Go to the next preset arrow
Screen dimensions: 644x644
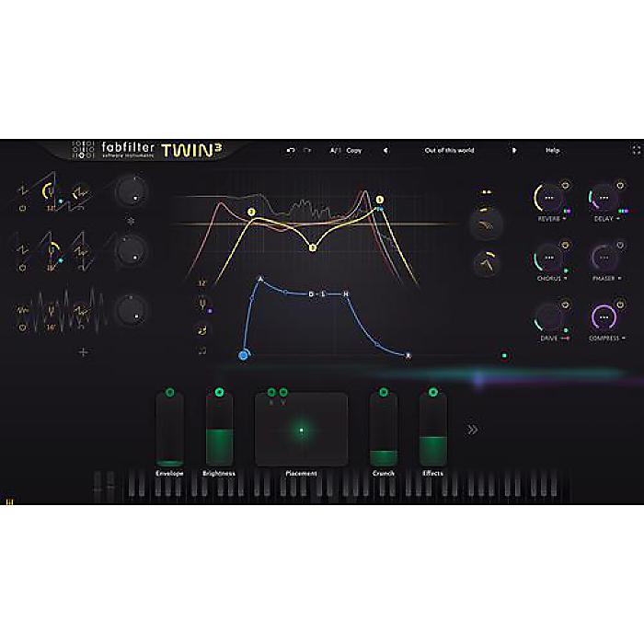point(513,151)
